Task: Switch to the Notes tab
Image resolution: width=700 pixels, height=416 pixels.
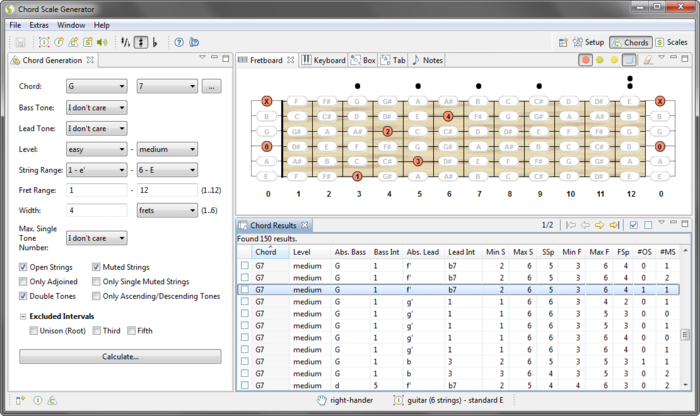Action: (x=427, y=60)
